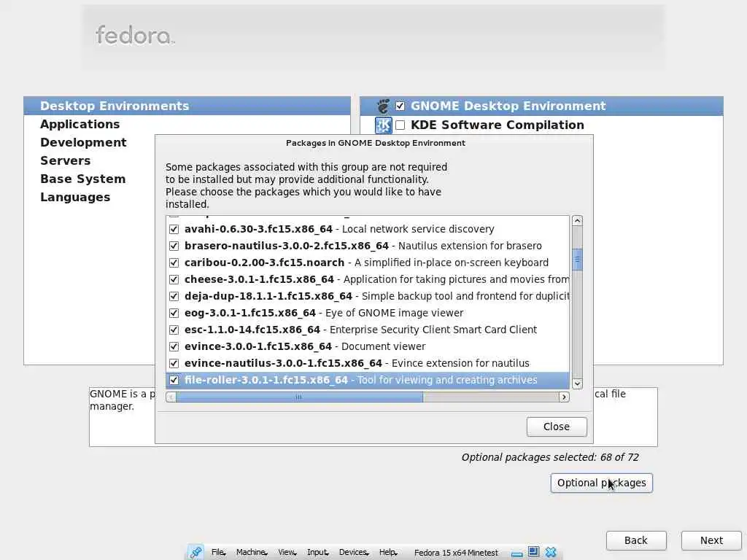
Task: Click the package list down arrow
Action: point(577,384)
